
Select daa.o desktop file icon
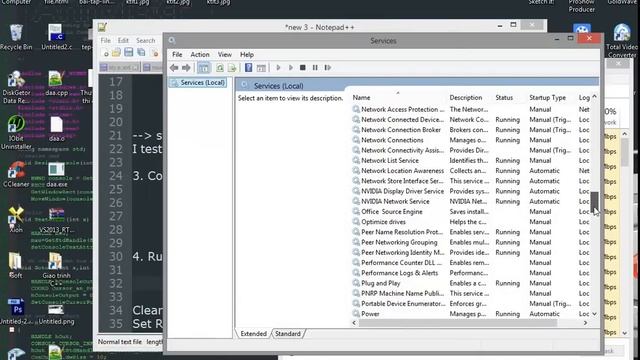(56, 129)
